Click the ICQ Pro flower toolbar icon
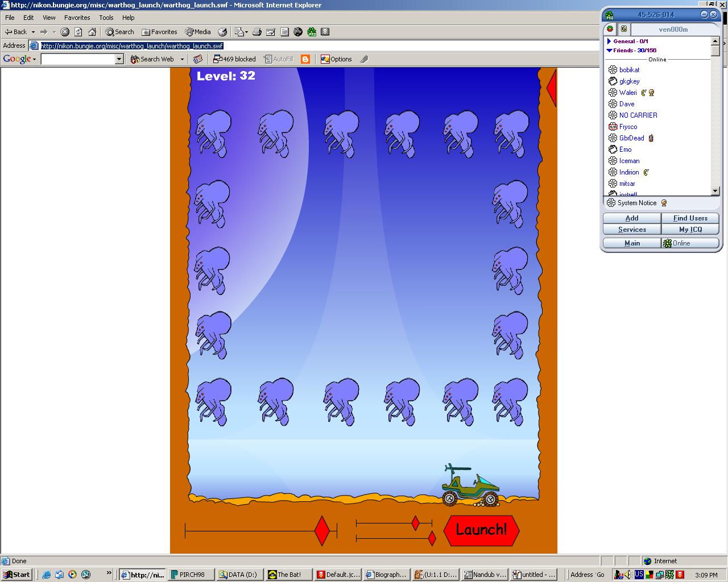Image resolution: width=728 pixels, height=582 pixels. point(312,32)
